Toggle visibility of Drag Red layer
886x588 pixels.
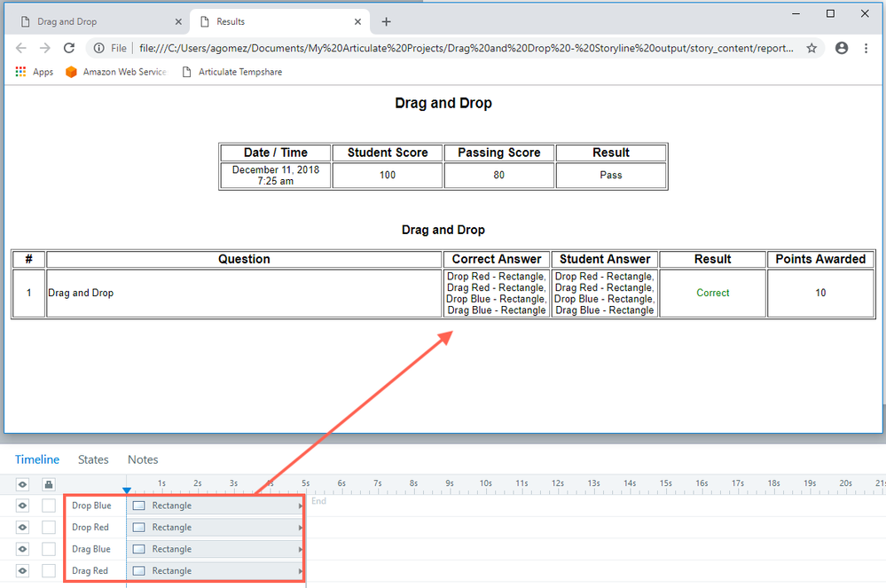tap(23, 571)
